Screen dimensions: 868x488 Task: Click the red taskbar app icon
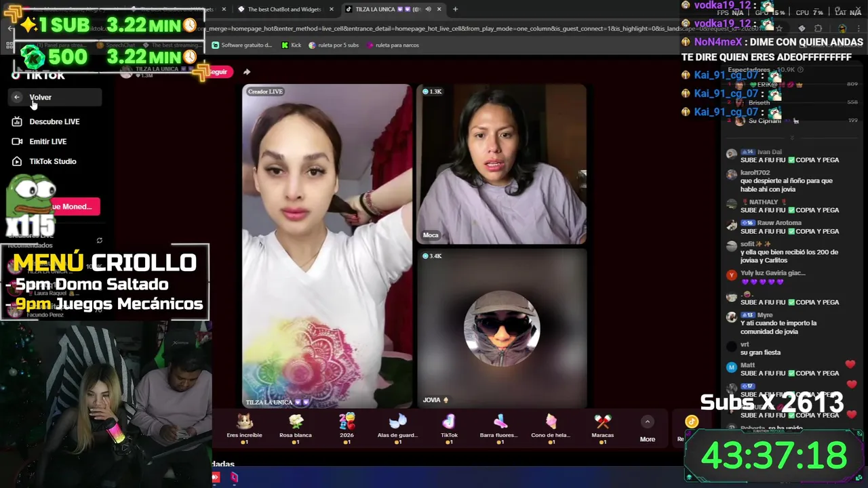point(216,477)
